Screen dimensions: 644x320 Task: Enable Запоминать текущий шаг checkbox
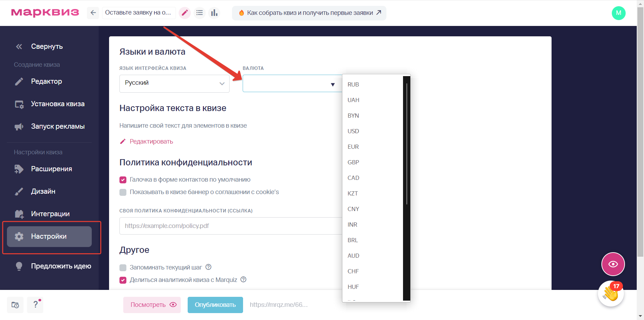(x=123, y=267)
